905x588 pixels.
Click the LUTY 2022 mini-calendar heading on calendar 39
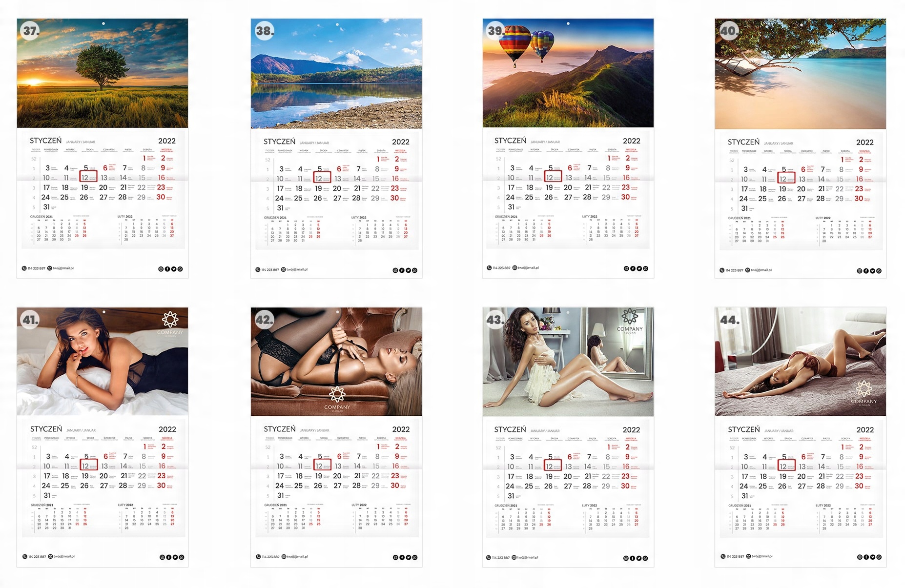click(590, 217)
